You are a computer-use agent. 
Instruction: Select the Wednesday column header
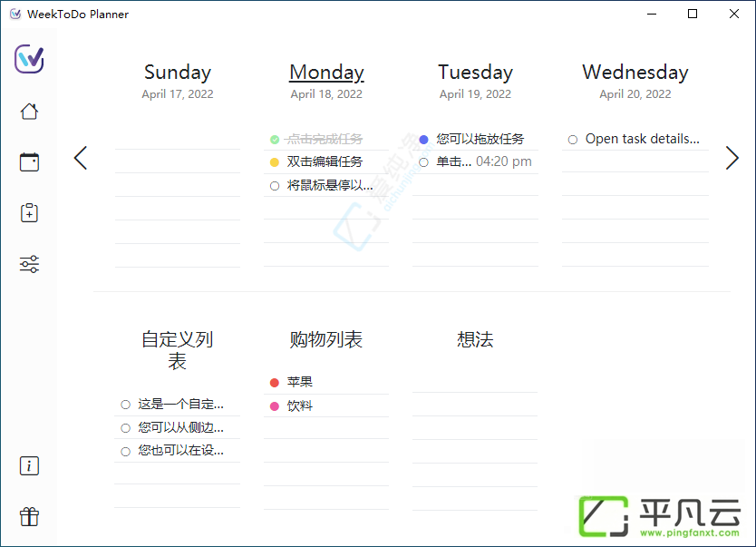click(x=635, y=72)
